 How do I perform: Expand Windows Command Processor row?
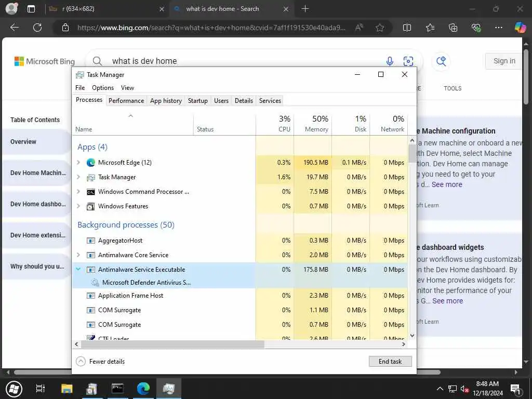tap(78, 192)
